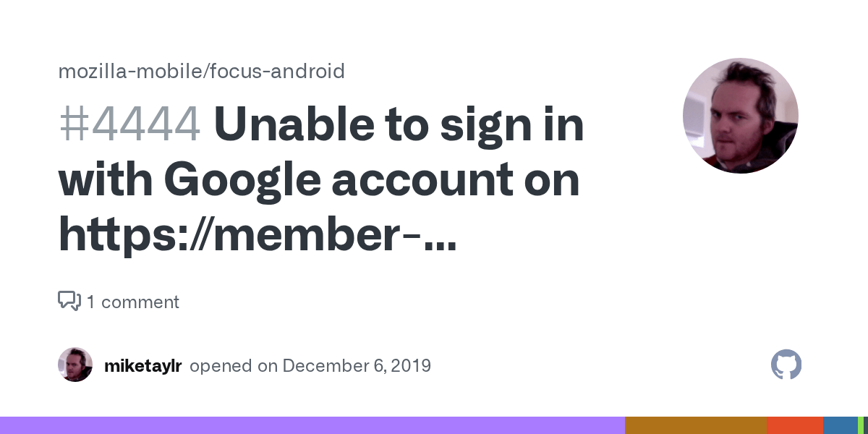Screen dimensions: 868x434
Task: Click the truncated https://member-... title text
Action: click(257, 234)
